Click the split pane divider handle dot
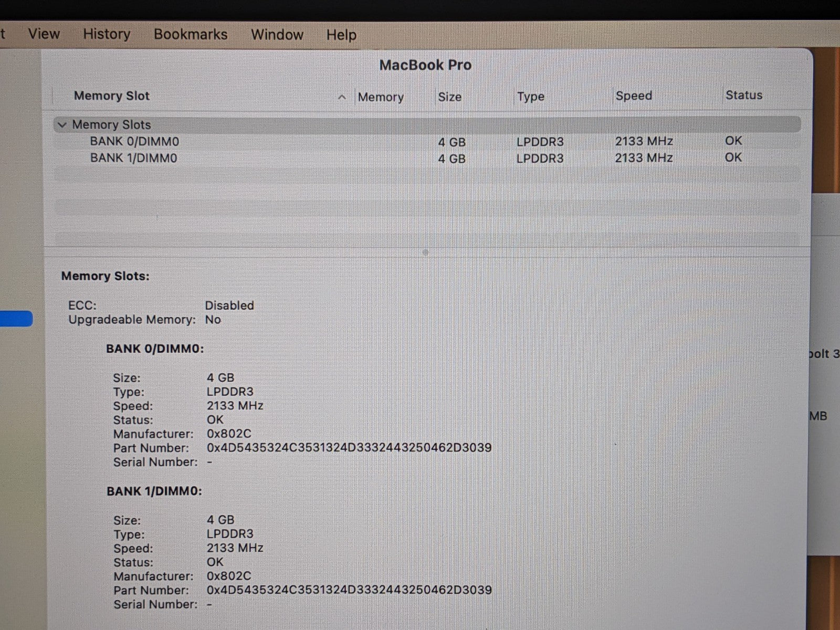 click(425, 253)
